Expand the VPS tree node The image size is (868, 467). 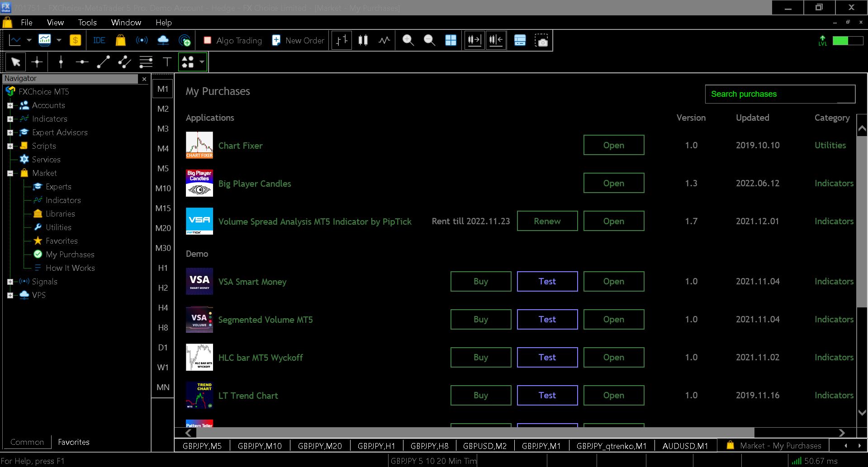click(10, 295)
